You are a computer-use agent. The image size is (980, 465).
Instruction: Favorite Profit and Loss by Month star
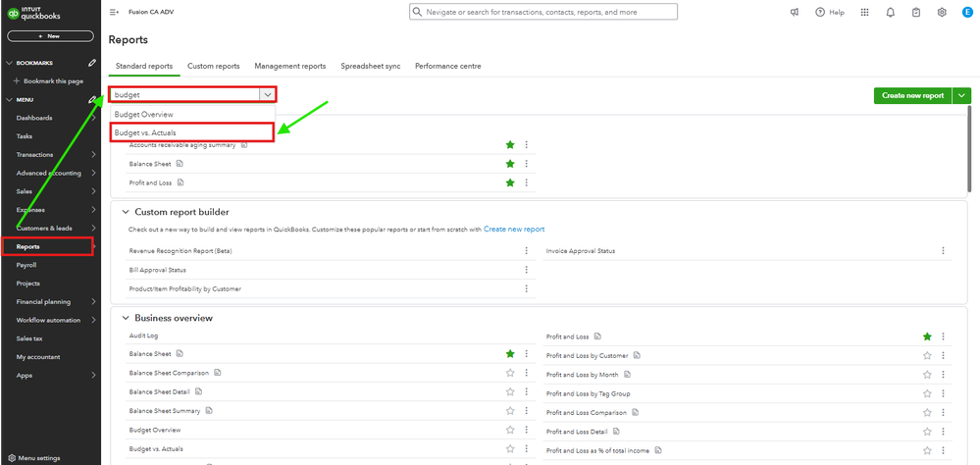click(x=927, y=375)
